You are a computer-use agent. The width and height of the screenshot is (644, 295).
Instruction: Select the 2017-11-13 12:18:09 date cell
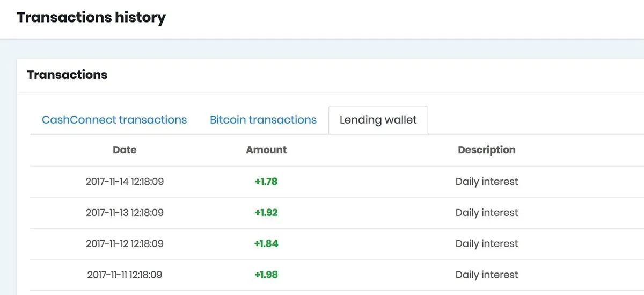tap(125, 213)
